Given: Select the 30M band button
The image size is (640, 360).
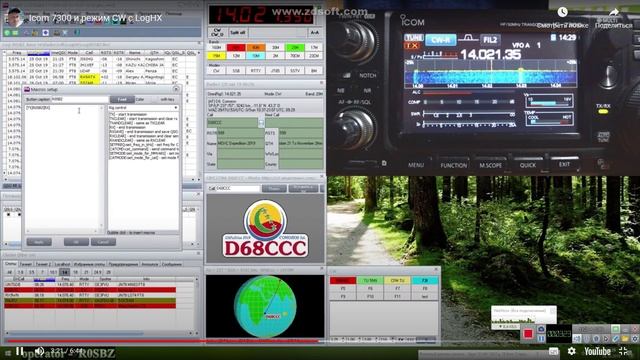Looking at the screenshot, I should tap(275, 47).
